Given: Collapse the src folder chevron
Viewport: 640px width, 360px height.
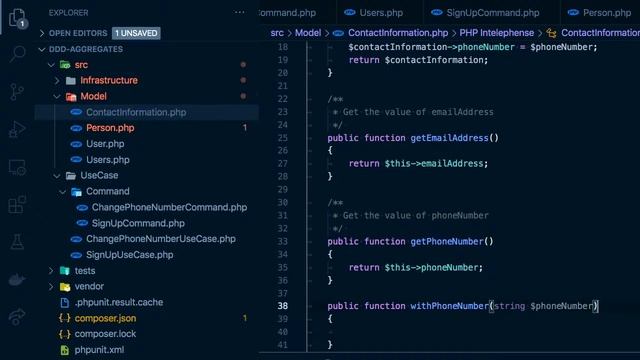Looking at the screenshot, I should pos(51,64).
